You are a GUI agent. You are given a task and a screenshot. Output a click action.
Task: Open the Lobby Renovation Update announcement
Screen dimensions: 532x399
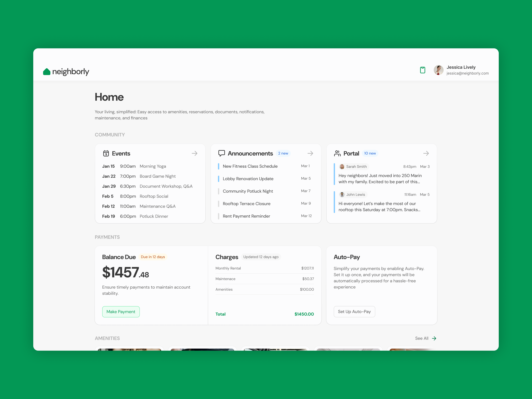tap(248, 179)
